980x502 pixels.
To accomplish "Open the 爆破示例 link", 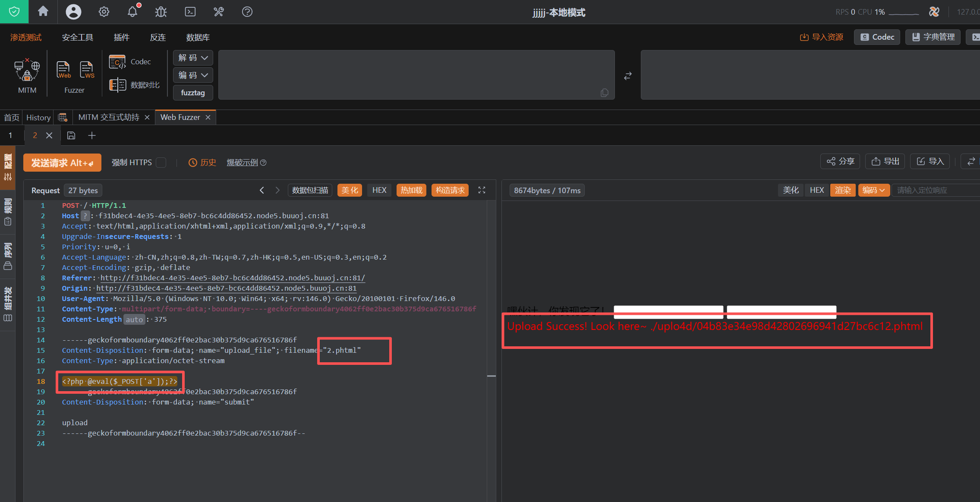I will coord(242,163).
